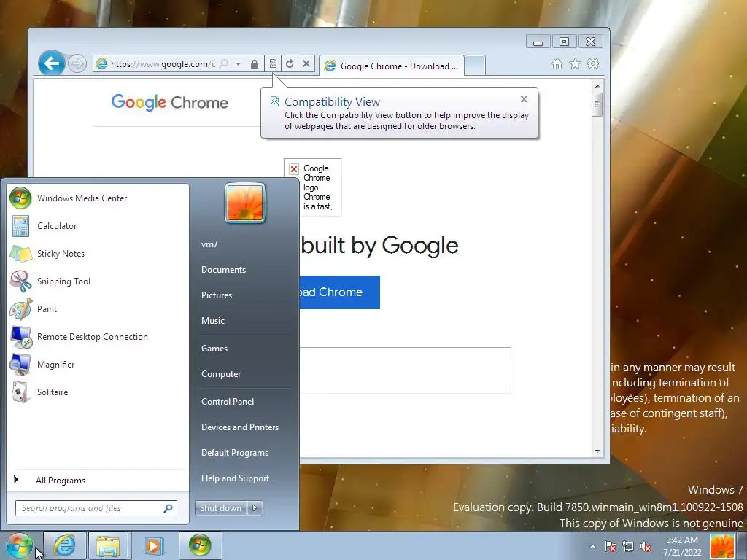The height and width of the screenshot is (560, 747).
Task: Click the forward arrow in Internet Explorer
Action: pos(77,63)
